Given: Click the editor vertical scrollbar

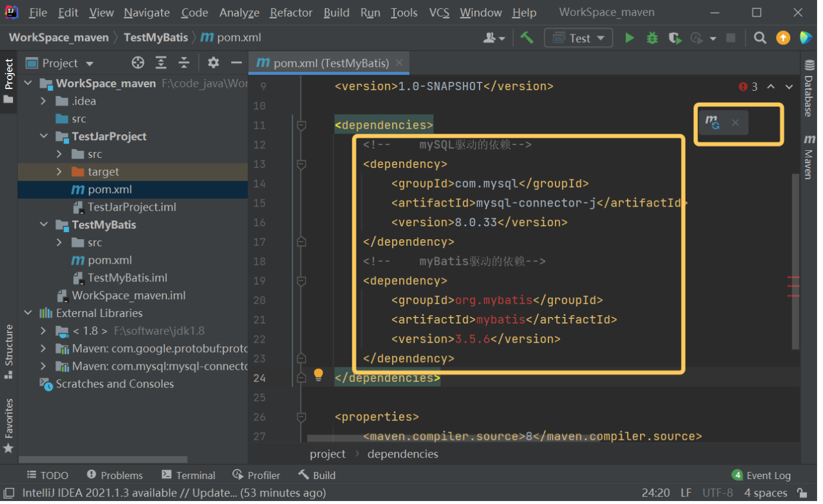Looking at the screenshot, I should (x=796, y=261).
